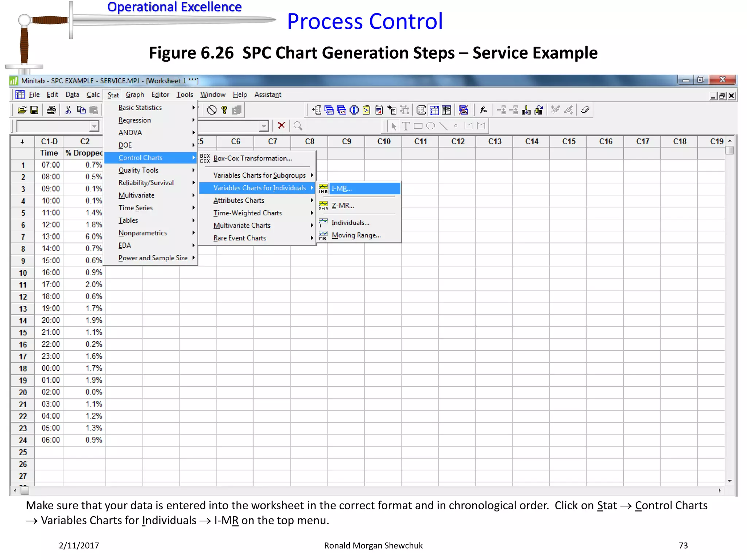Open the Assistant menu
The image size is (747, 560).
click(268, 95)
